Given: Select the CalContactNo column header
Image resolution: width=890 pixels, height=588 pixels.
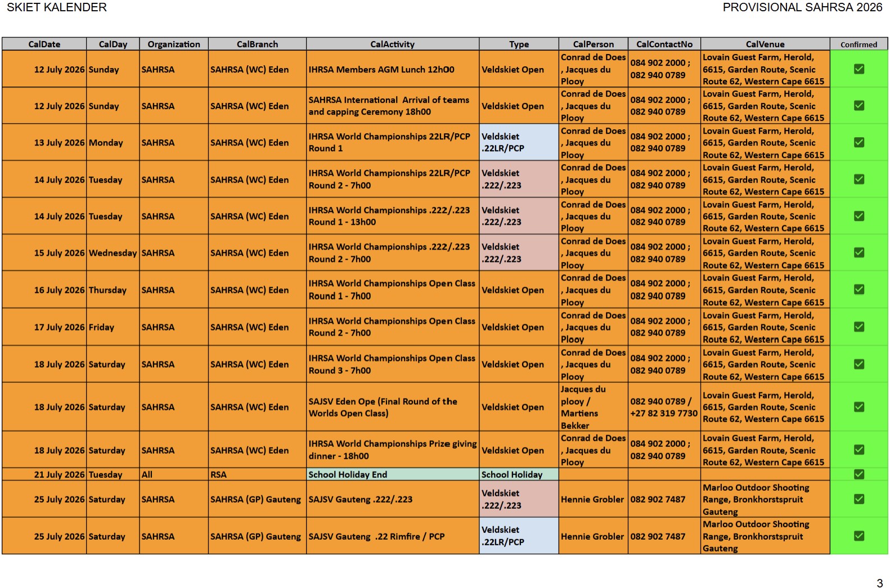Looking at the screenshot, I should click(664, 44).
